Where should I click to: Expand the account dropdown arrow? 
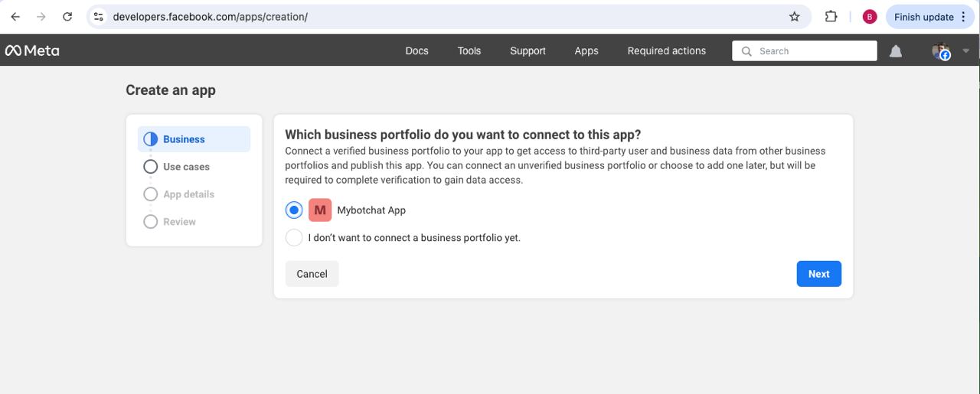click(966, 51)
